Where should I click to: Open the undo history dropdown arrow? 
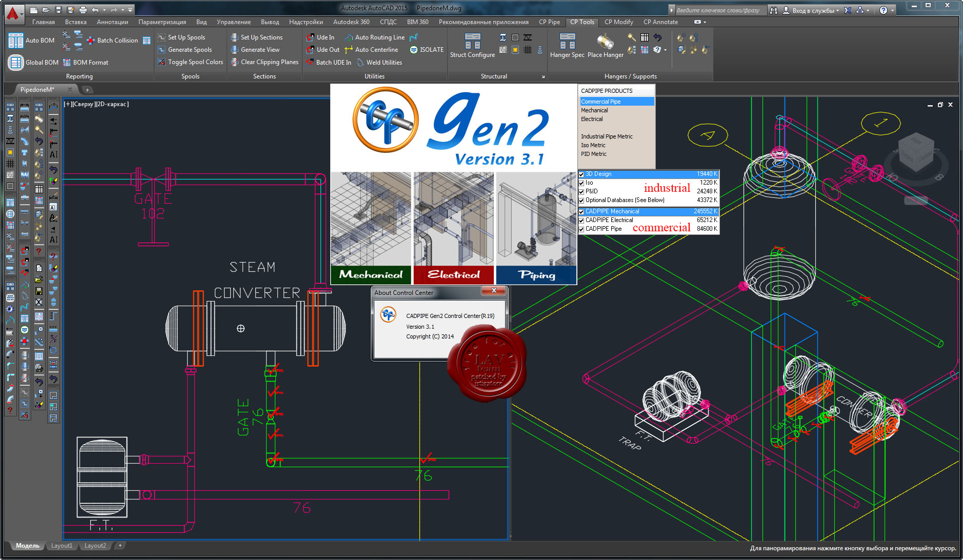(104, 10)
